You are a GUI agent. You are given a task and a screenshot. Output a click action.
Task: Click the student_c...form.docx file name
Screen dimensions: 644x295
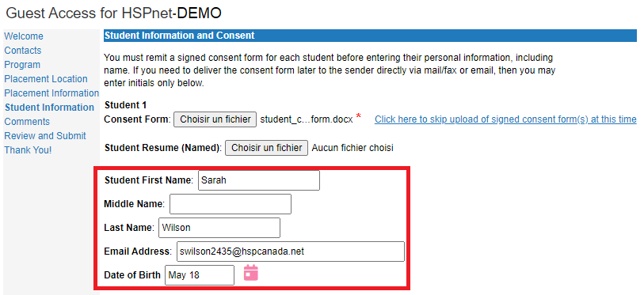[307, 119]
